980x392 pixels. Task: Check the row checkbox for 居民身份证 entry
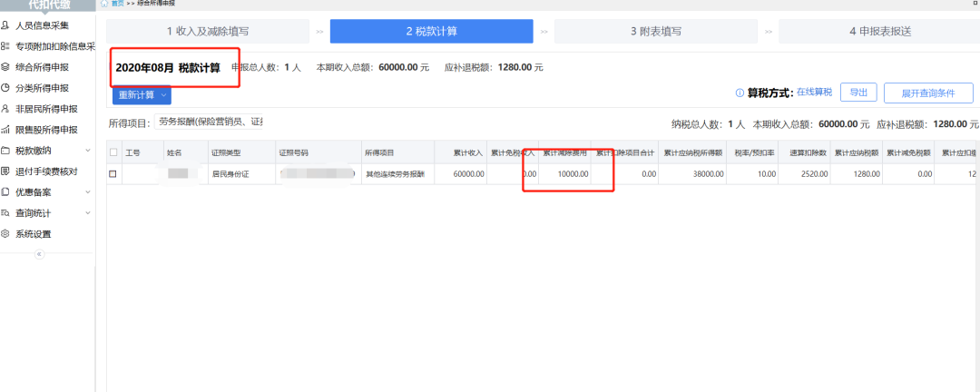(113, 173)
